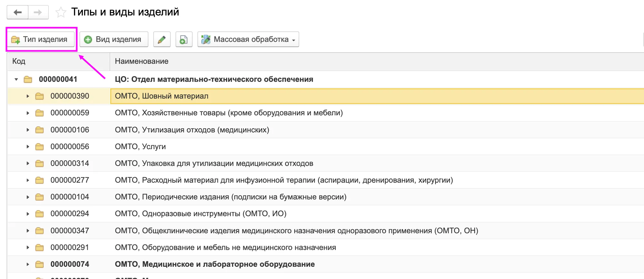
Task: Click folder icon of row 000000041
Action: coord(28,79)
